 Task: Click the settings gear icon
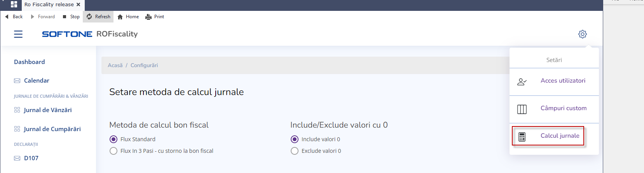coord(582,34)
